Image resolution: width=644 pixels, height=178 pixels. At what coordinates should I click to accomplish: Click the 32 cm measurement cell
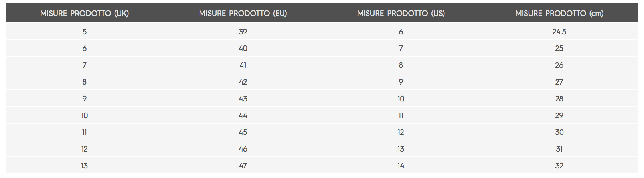pyautogui.click(x=559, y=166)
